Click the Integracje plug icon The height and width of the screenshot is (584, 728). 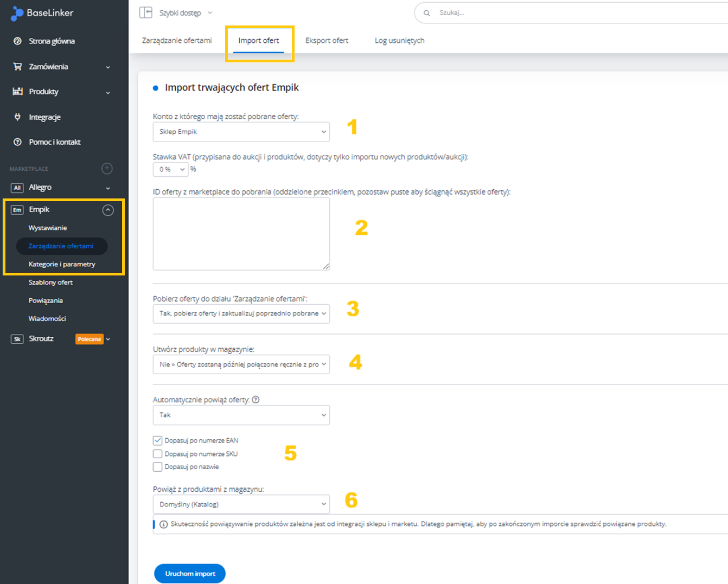pyautogui.click(x=17, y=117)
